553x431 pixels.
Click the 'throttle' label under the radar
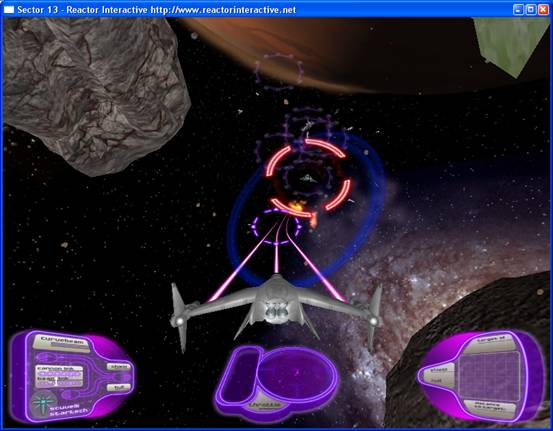click(266, 405)
